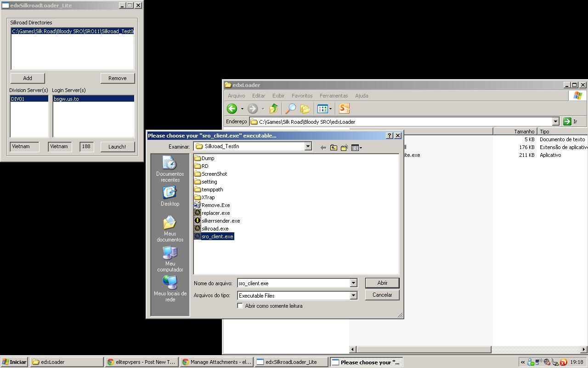Select DIV01 division server
The image size is (588, 368).
29,99
